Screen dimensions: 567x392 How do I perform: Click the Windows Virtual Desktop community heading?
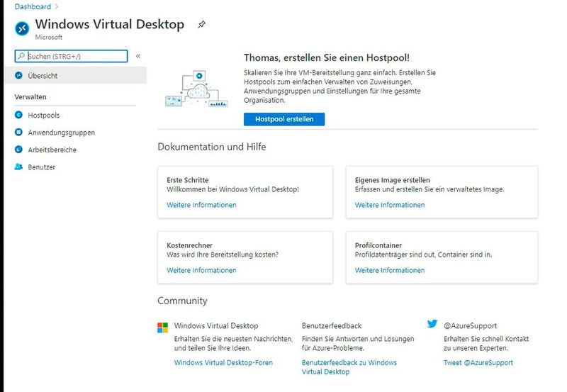click(x=216, y=326)
